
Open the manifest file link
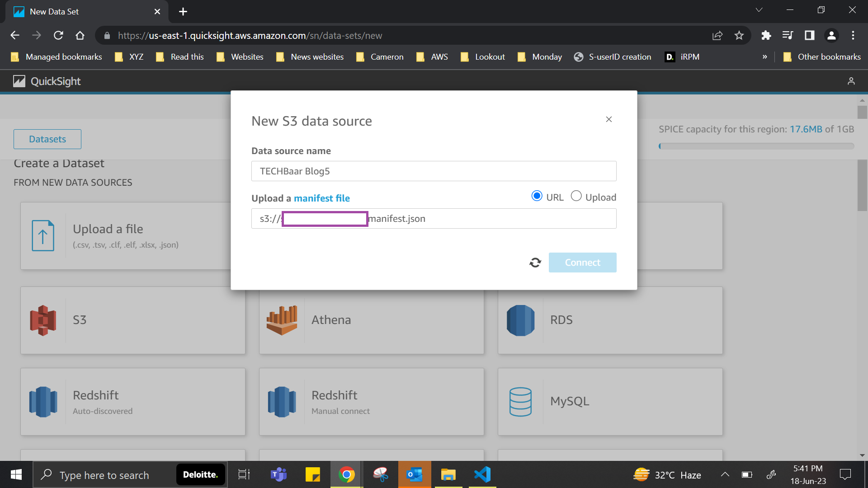click(321, 198)
